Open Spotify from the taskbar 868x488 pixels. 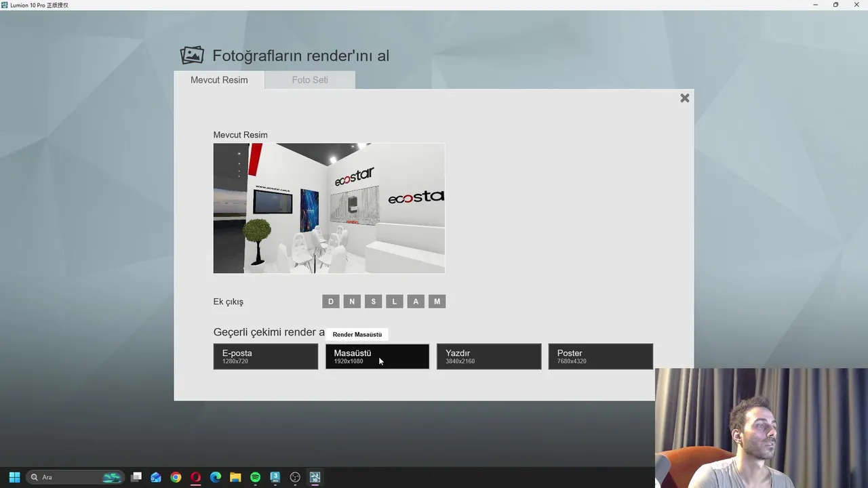click(x=255, y=477)
